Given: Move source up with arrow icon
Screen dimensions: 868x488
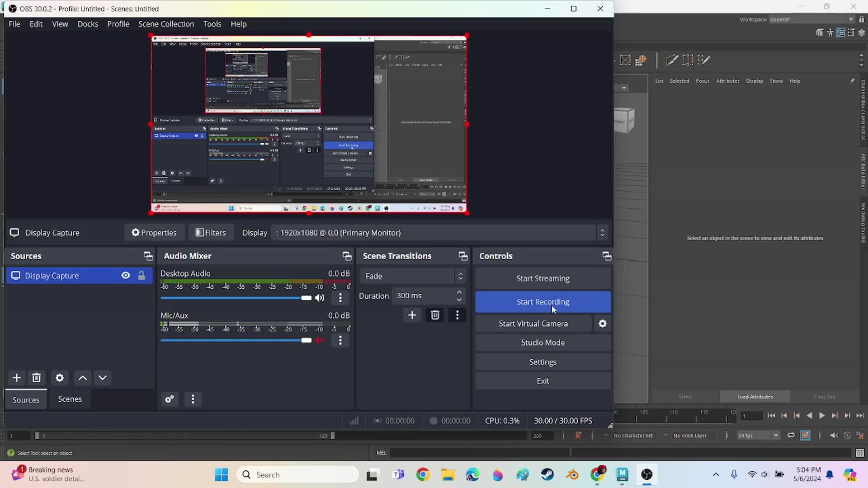Looking at the screenshot, I should [83, 378].
